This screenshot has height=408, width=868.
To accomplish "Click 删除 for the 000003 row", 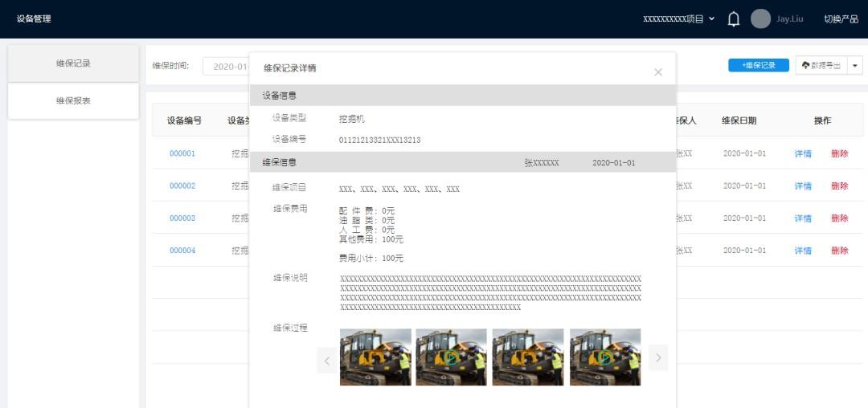I will pyautogui.click(x=839, y=218).
